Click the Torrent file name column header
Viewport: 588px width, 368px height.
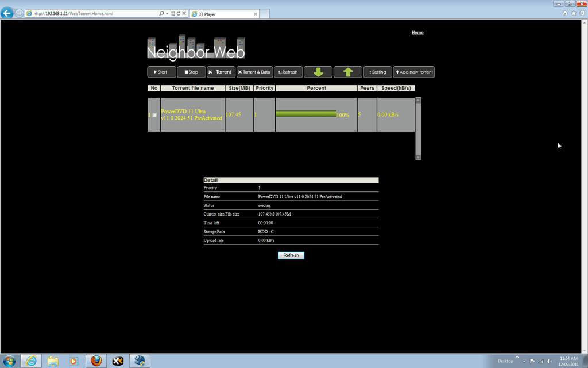tap(193, 88)
